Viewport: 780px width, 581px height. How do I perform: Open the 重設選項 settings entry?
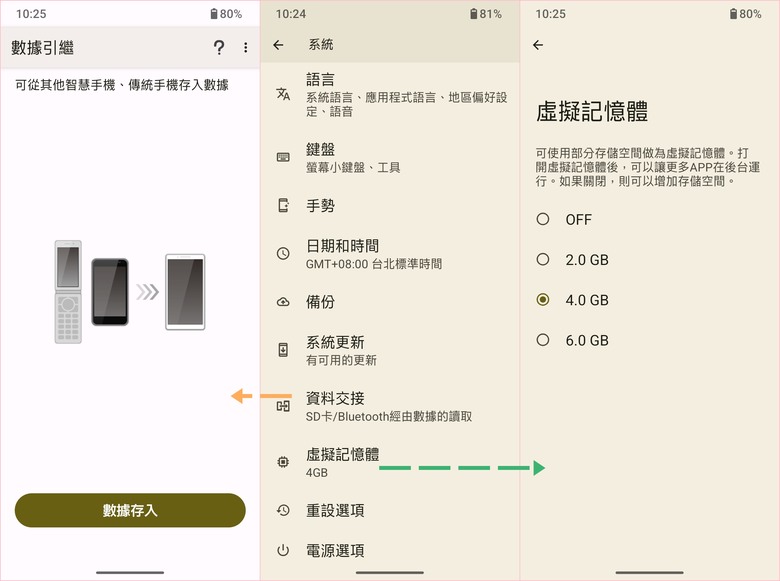pos(390,510)
